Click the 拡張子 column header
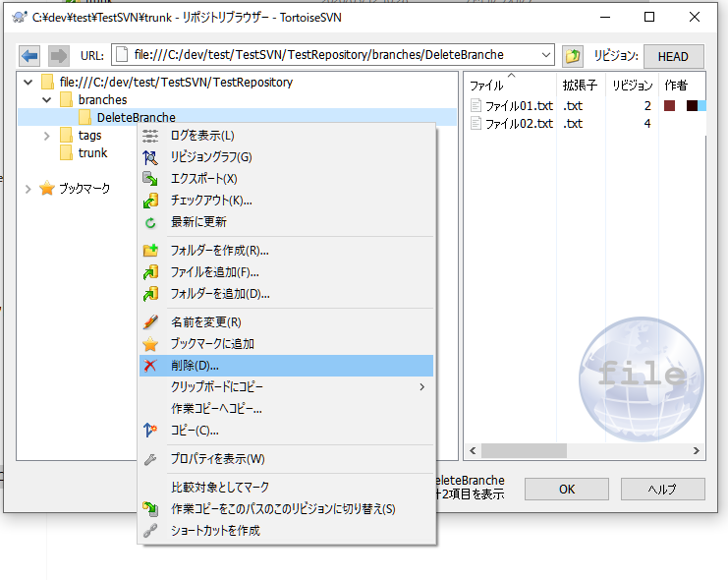This screenshot has width=728, height=580. [x=581, y=86]
